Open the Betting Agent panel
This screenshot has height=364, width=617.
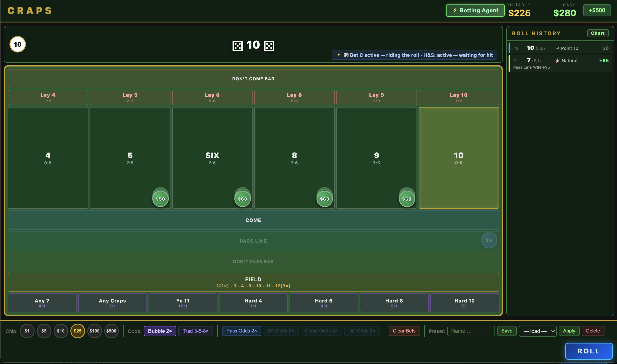[x=475, y=10]
